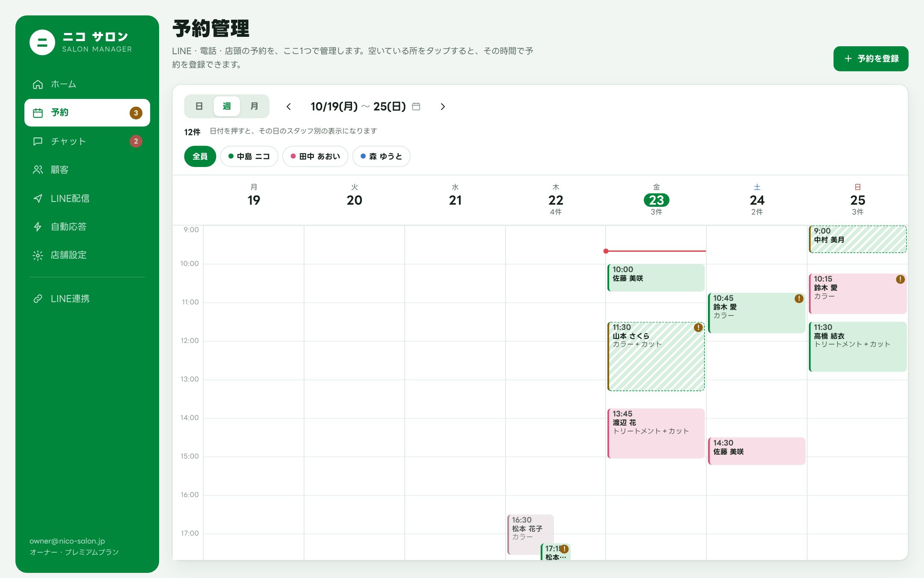Open Sunday 25 day header

click(858, 200)
